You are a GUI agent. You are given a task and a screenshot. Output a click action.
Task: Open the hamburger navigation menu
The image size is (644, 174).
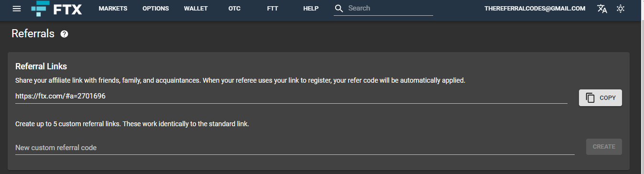click(x=17, y=9)
